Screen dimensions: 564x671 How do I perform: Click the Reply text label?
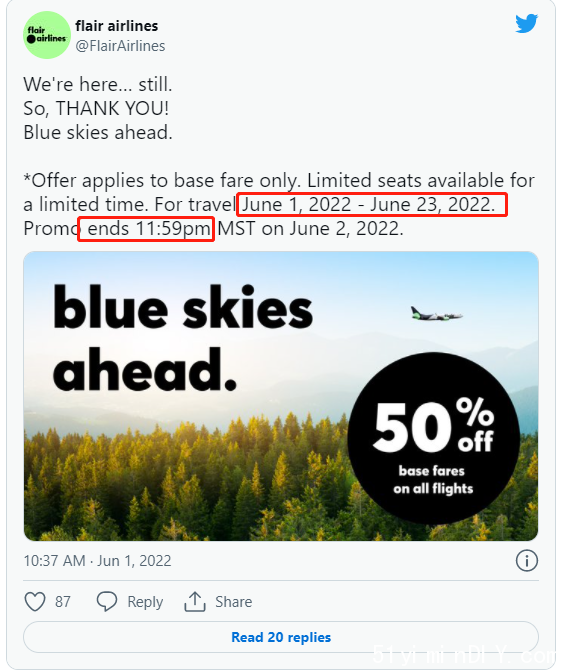[x=145, y=602]
